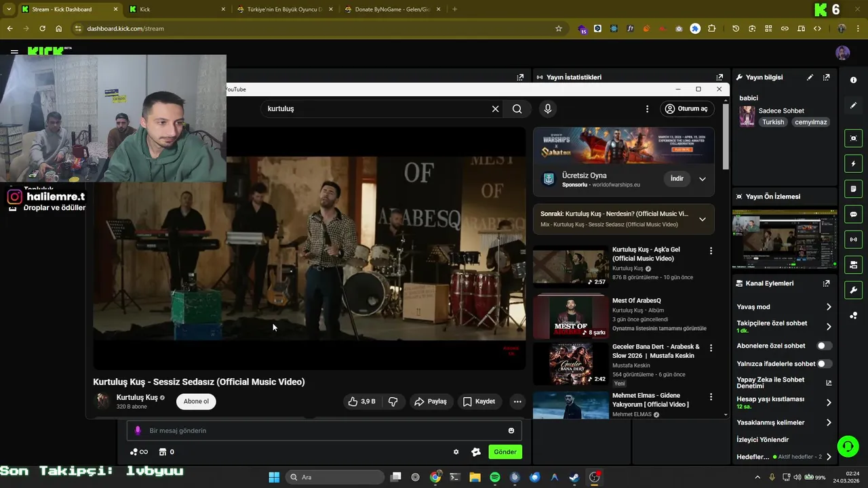Open Mest Of ArabesQ album thumbnail
The height and width of the screenshot is (488, 868).
(571, 317)
